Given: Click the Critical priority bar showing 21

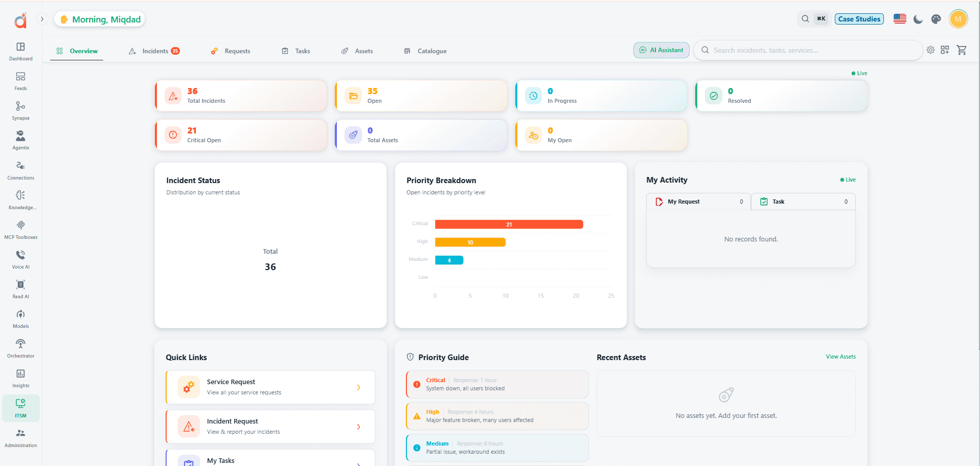Looking at the screenshot, I should pyautogui.click(x=509, y=225).
